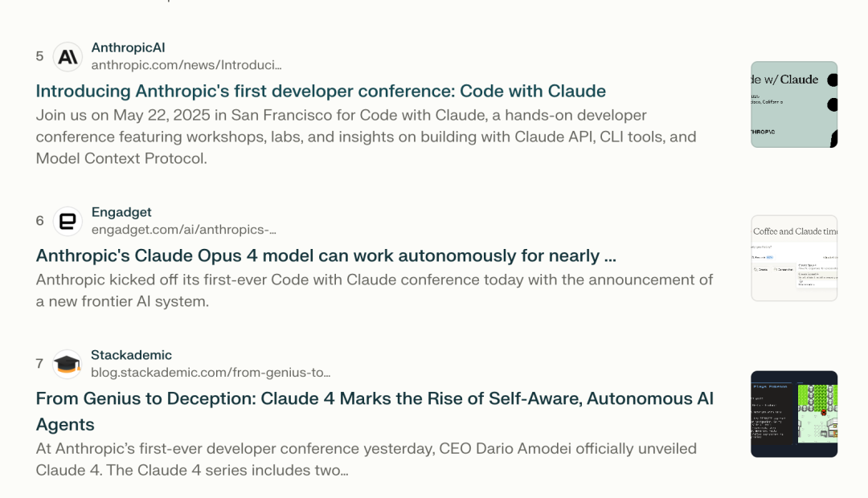Click the Engadget source name
The width and height of the screenshot is (868, 498).
click(x=121, y=212)
